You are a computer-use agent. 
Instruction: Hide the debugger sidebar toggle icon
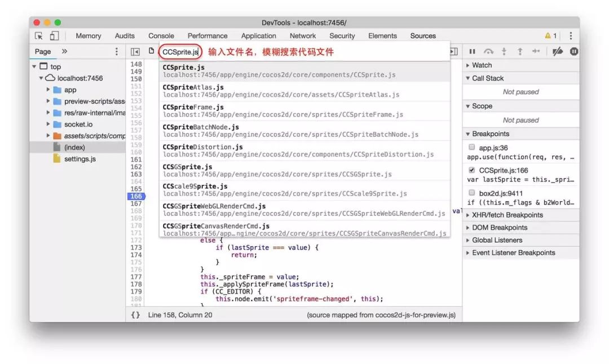click(454, 52)
